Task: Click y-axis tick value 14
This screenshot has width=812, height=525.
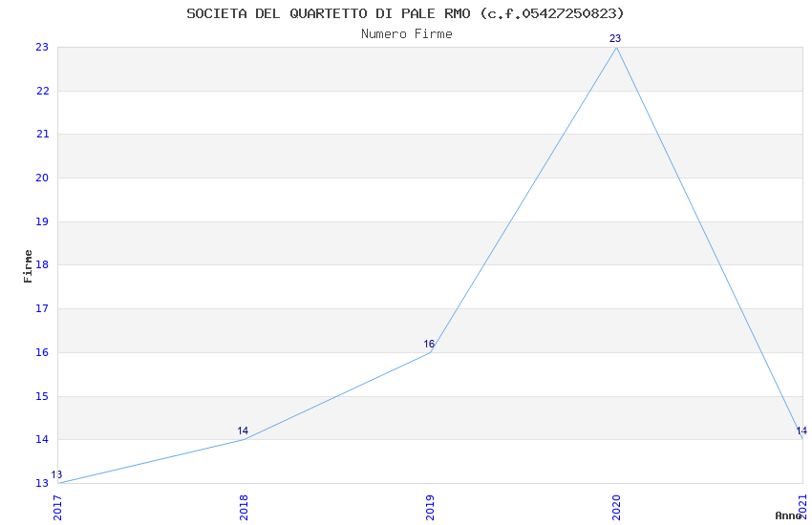Action: coord(42,439)
